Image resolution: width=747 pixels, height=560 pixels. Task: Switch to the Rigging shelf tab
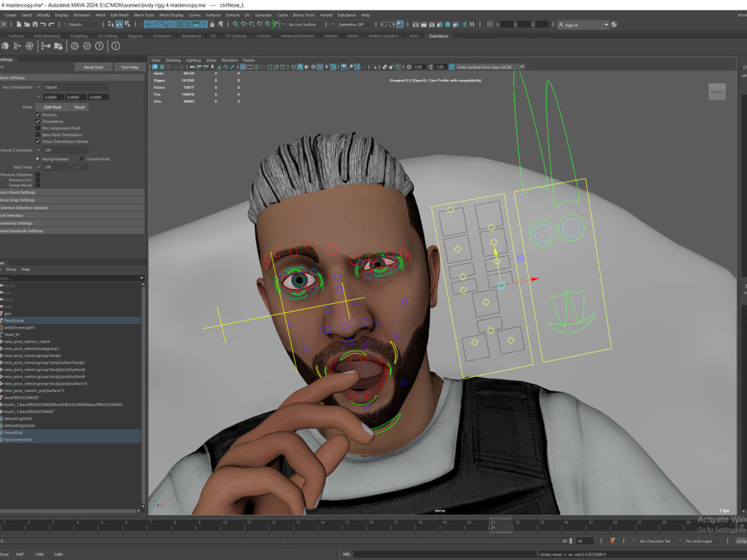pos(134,36)
